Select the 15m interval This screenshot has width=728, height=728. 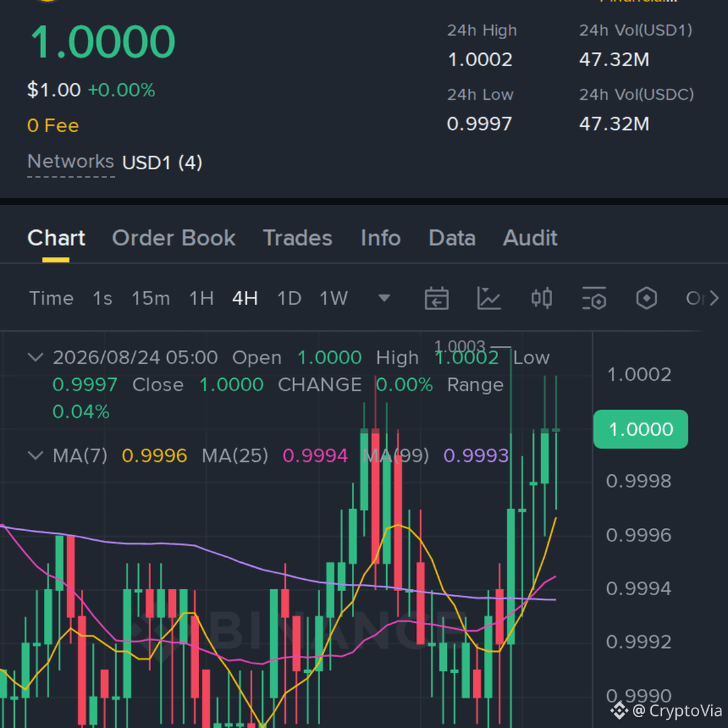151,298
